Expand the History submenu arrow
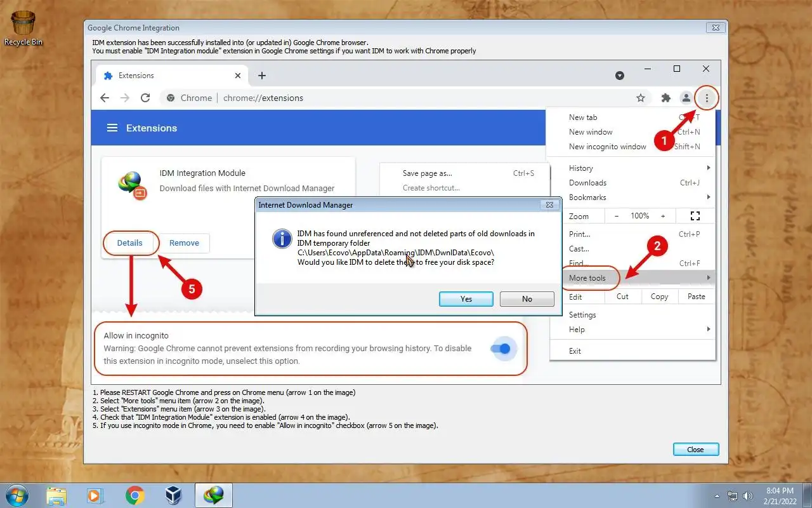 coord(709,168)
